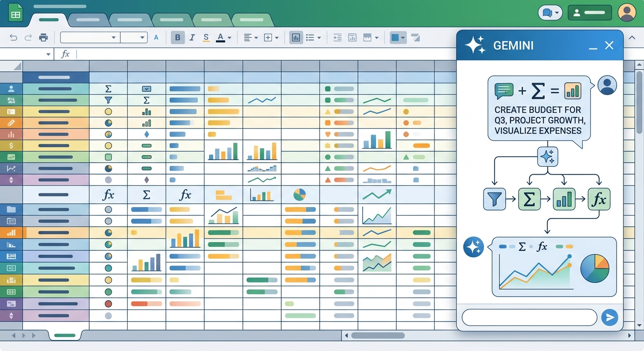Click the undo arrow
This screenshot has width=644, height=351.
pyautogui.click(x=13, y=37)
